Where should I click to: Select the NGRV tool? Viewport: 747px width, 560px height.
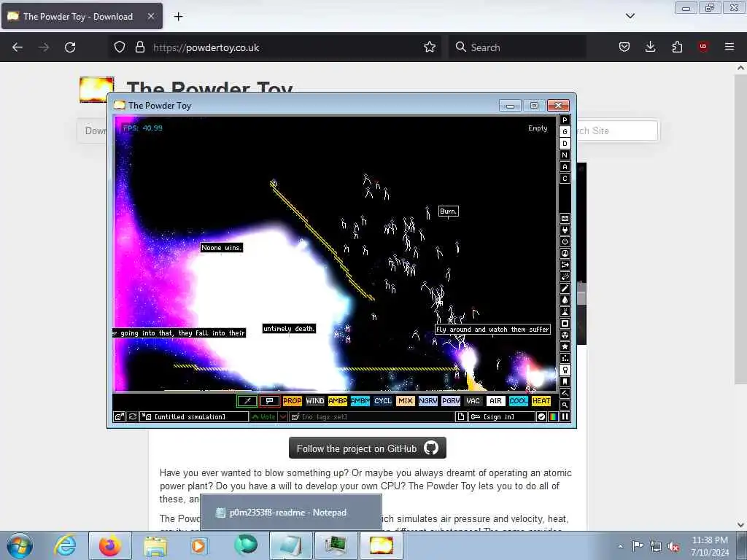pos(427,401)
